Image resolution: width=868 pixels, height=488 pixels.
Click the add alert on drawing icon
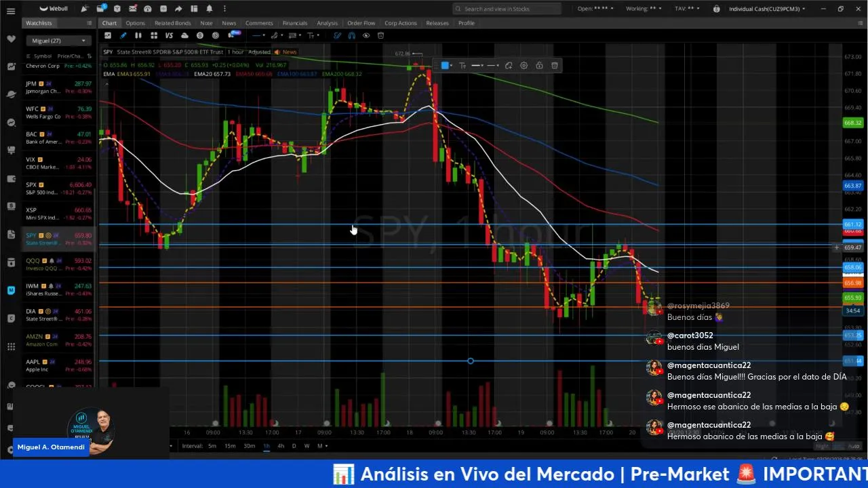tap(509, 66)
